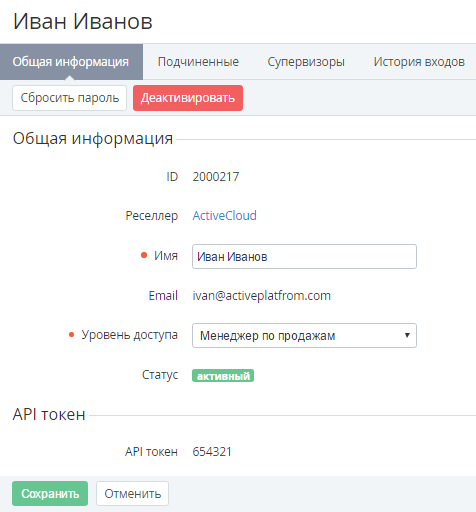
Task: View the История входов tab
Action: pos(419,62)
